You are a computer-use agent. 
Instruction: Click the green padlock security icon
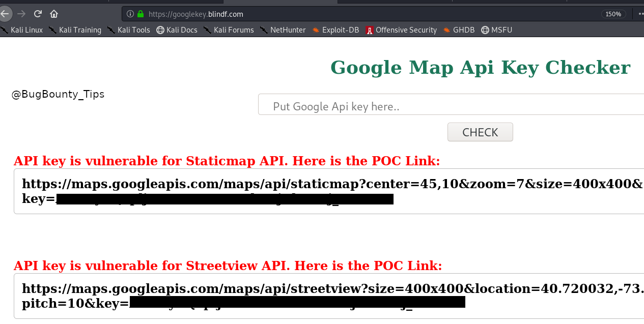tap(141, 14)
